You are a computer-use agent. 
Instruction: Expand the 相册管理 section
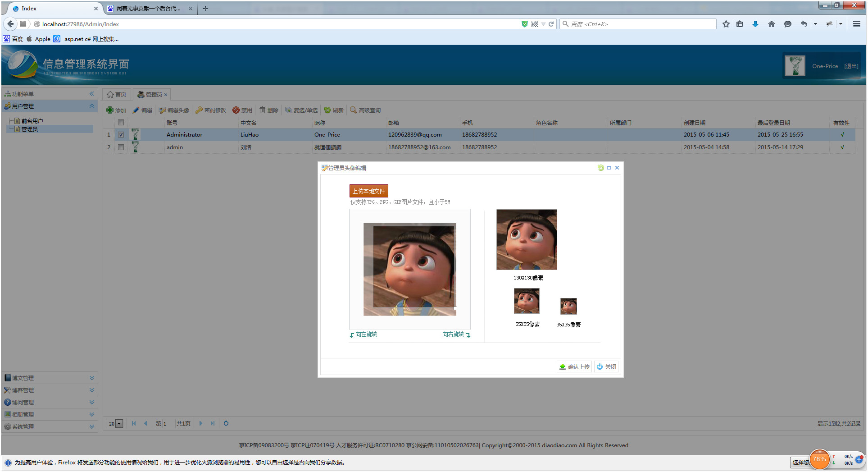point(91,414)
